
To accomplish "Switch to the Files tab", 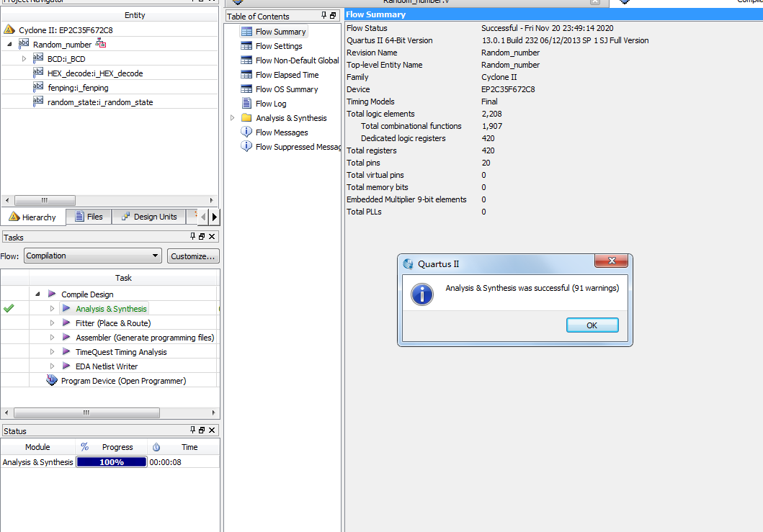I will click(89, 217).
